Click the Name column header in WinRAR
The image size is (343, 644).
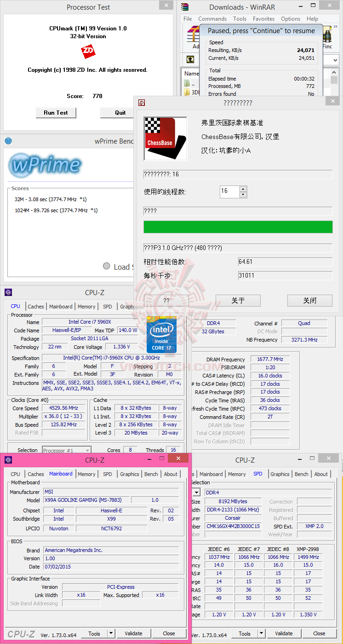pyautogui.click(x=191, y=74)
